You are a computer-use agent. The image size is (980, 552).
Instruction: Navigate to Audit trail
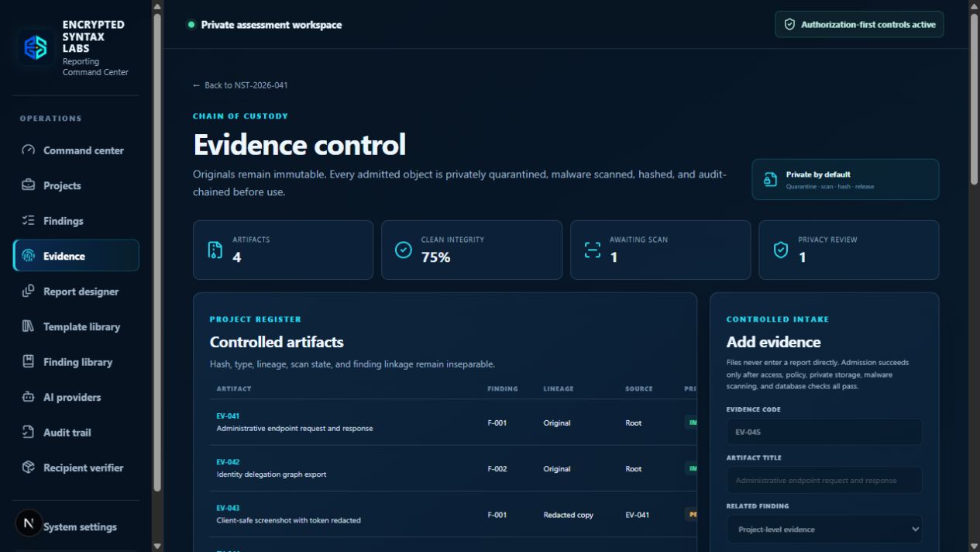click(76, 433)
